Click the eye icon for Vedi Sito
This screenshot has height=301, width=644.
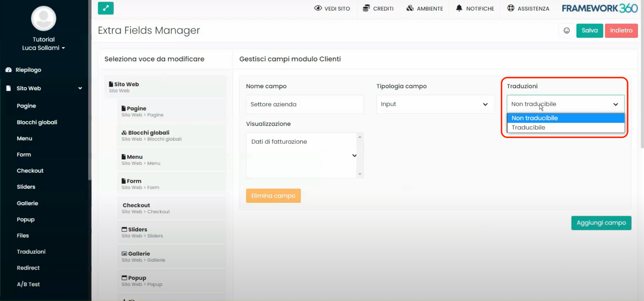coord(318,8)
